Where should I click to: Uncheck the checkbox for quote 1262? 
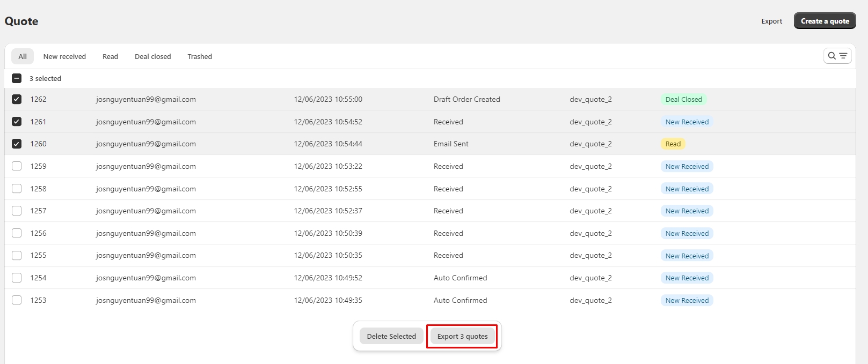click(x=17, y=99)
